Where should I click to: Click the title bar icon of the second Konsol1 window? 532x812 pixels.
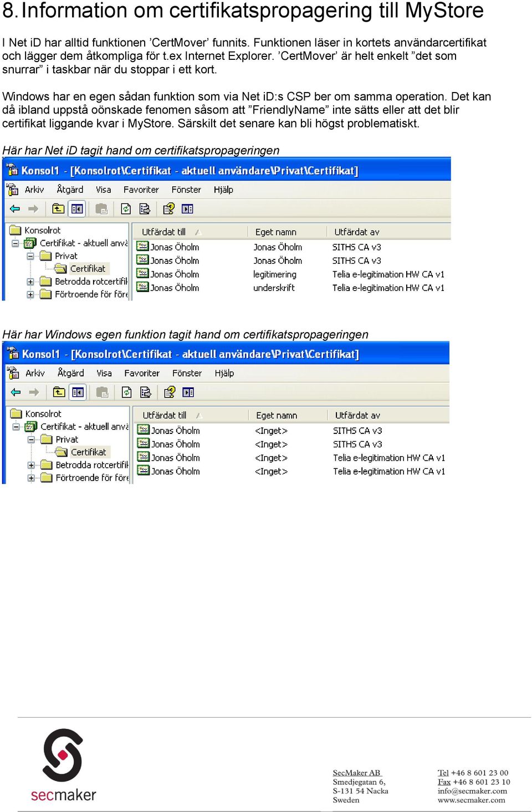(13, 354)
